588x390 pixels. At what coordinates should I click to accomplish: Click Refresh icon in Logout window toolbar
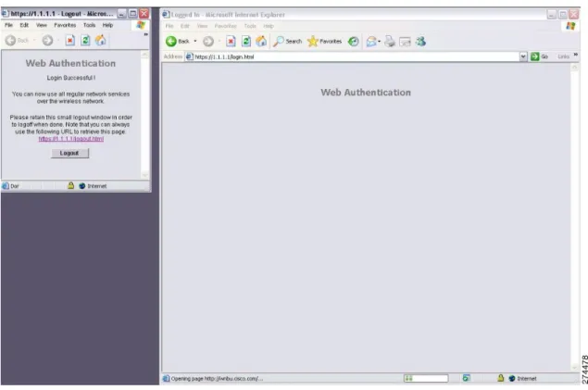tap(85, 40)
